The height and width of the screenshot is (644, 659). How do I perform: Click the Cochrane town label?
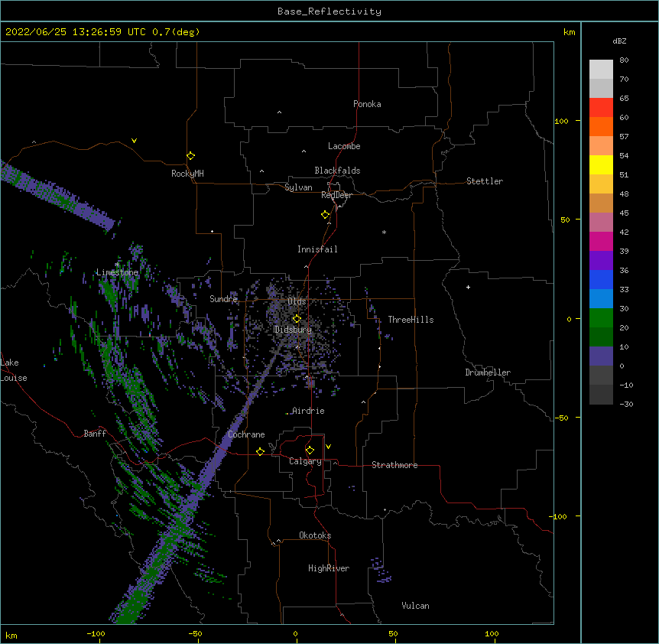(x=246, y=434)
